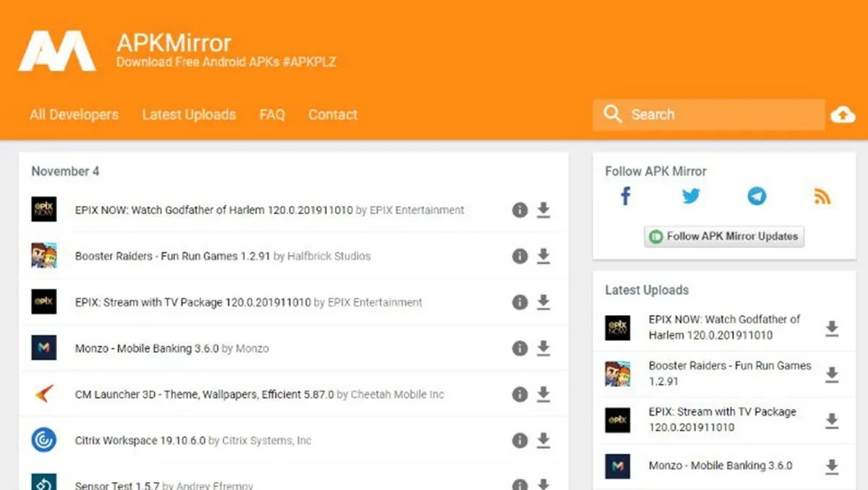Download Booster Raiders from Latest Uploads sidebar

(831, 373)
